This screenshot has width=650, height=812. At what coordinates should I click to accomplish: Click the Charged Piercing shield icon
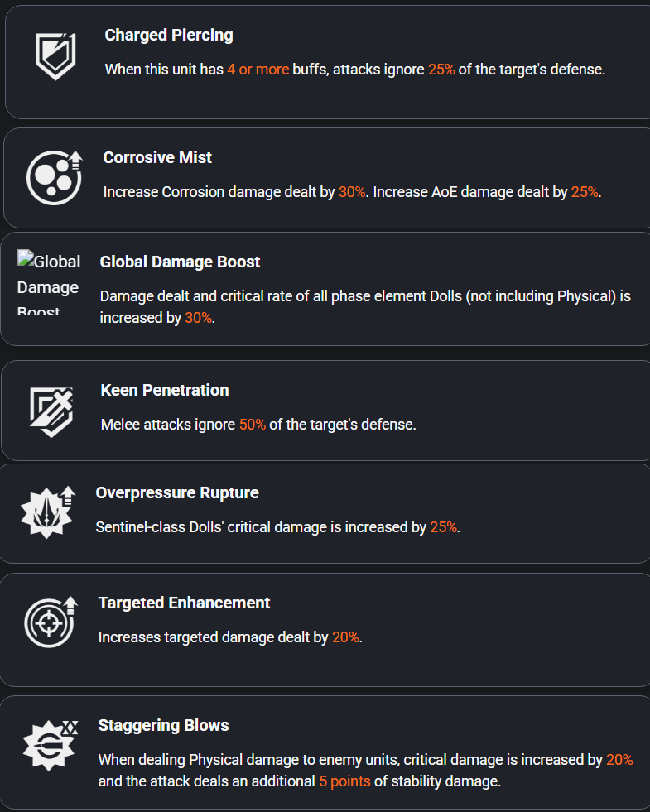click(55, 56)
